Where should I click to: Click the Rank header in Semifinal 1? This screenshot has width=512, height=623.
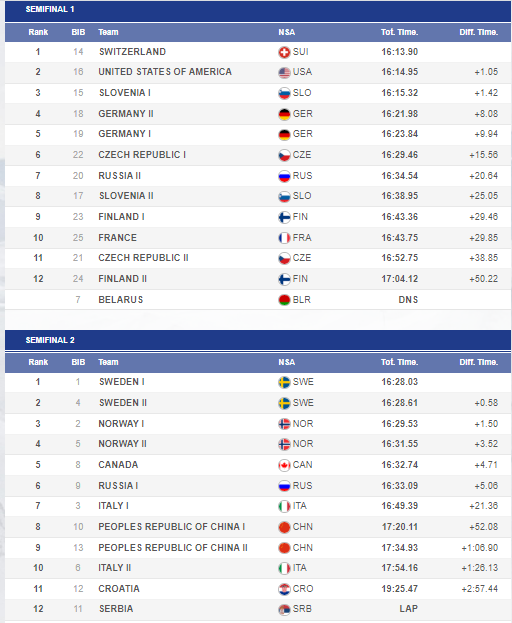pos(38,32)
